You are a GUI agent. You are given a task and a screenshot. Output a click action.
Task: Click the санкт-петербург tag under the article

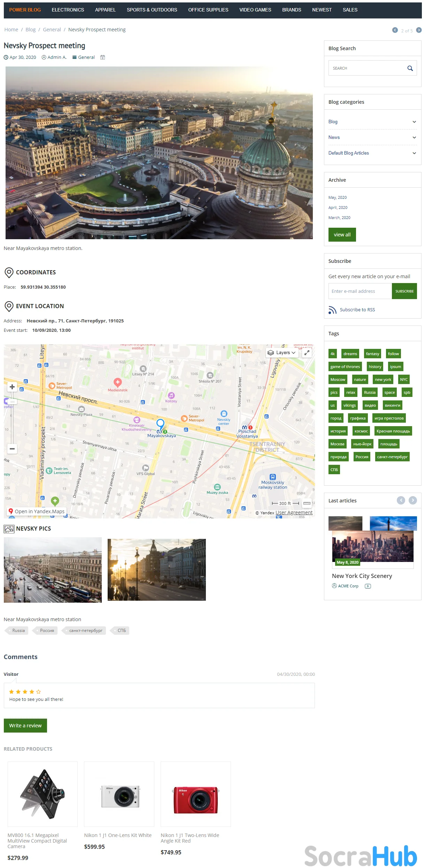(x=85, y=631)
